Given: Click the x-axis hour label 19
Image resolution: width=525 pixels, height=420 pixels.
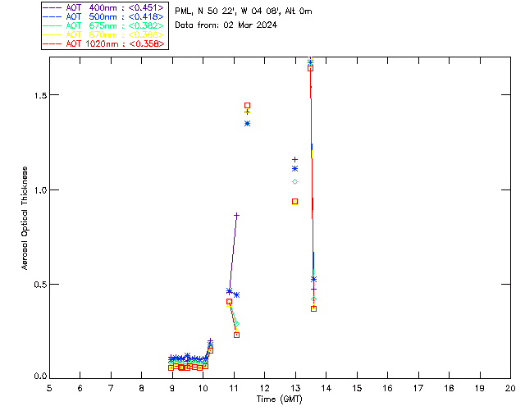Looking at the screenshot, I should [480, 388].
